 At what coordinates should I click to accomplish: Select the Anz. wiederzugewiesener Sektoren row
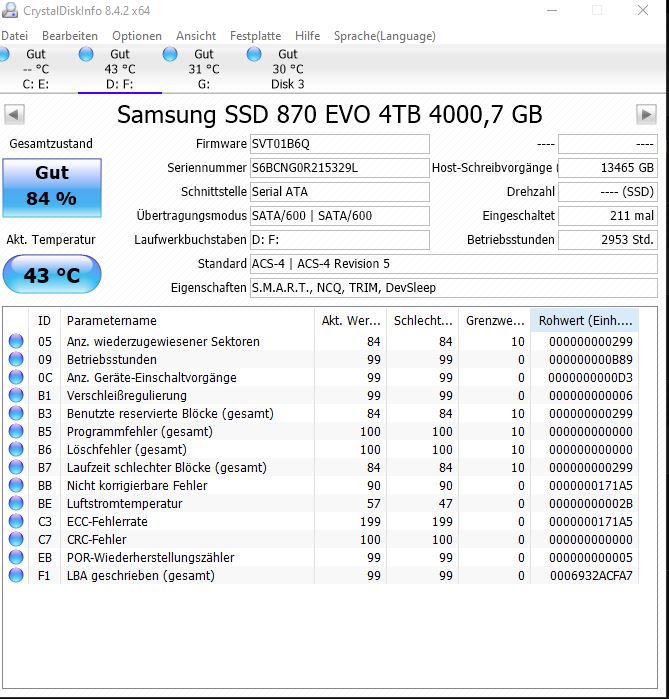point(321,341)
